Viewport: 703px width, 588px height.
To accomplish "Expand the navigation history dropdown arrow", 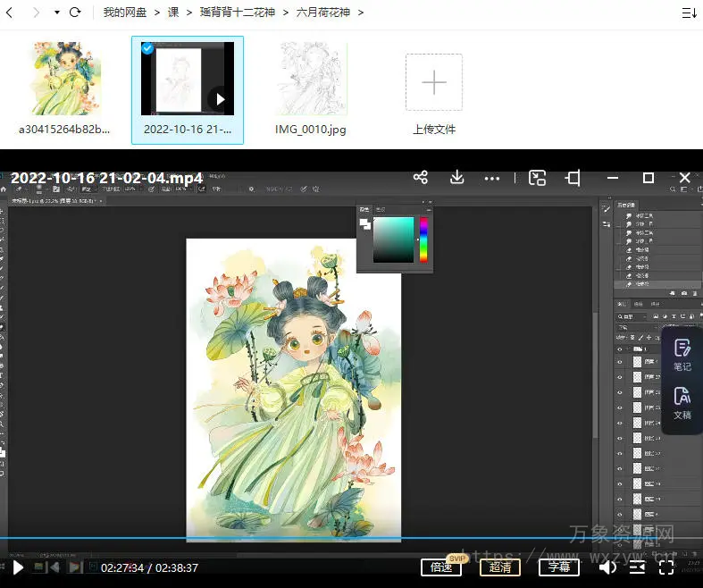I will coord(57,13).
